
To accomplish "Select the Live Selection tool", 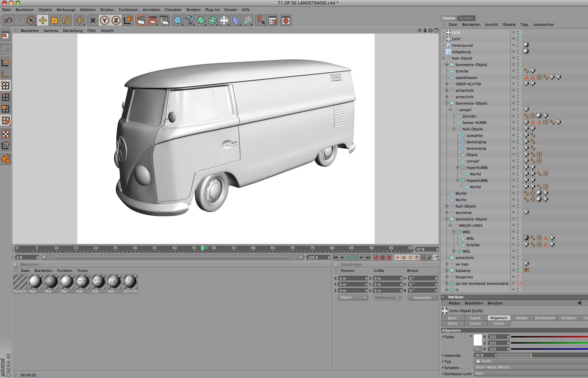I will click(31, 21).
